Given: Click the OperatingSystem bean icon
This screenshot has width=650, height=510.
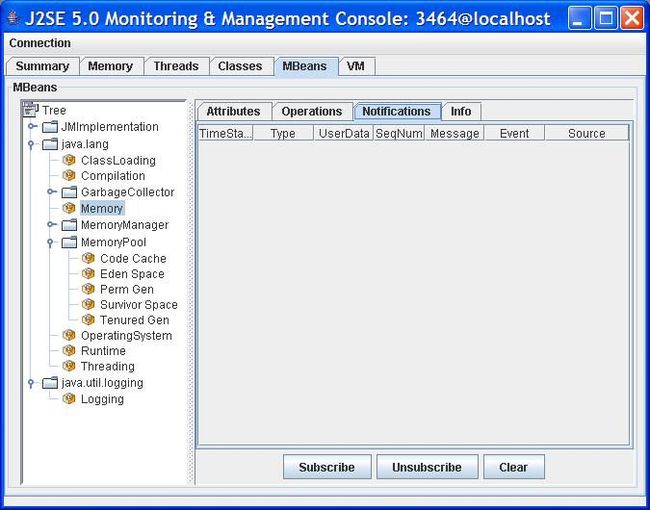Looking at the screenshot, I should coord(69,335).
